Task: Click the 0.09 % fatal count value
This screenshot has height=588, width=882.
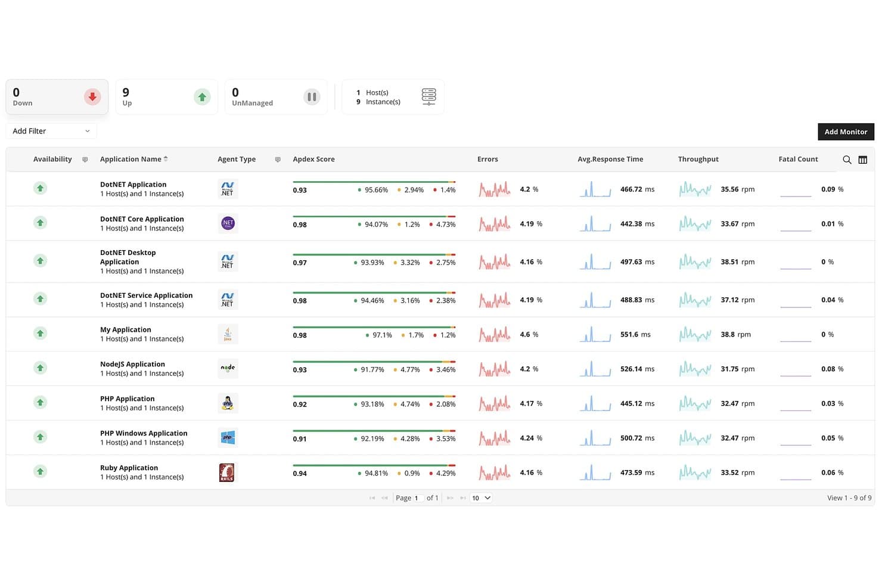Action: (833, 189)
